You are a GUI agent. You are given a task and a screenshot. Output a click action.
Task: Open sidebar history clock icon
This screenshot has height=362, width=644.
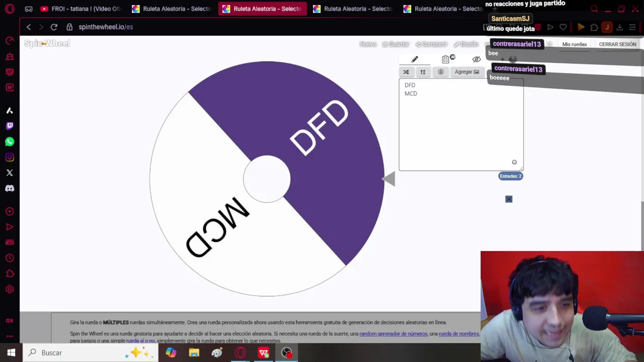[10, 258]
